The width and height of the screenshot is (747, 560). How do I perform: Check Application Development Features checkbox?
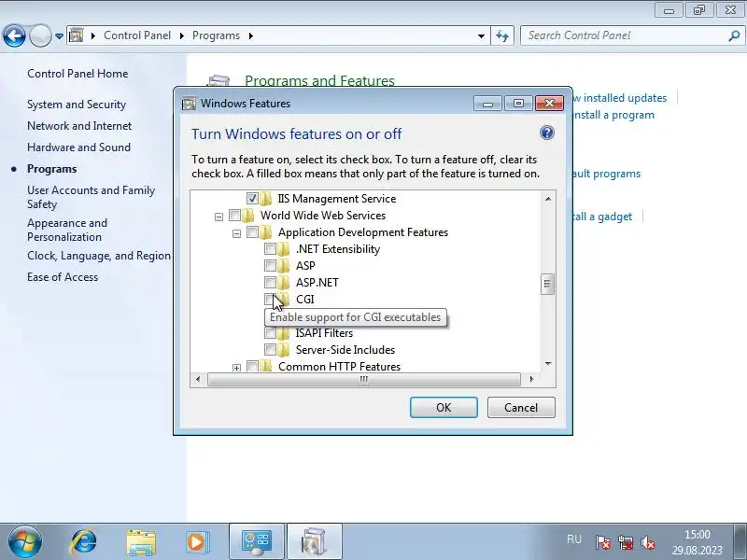[252, 232]
